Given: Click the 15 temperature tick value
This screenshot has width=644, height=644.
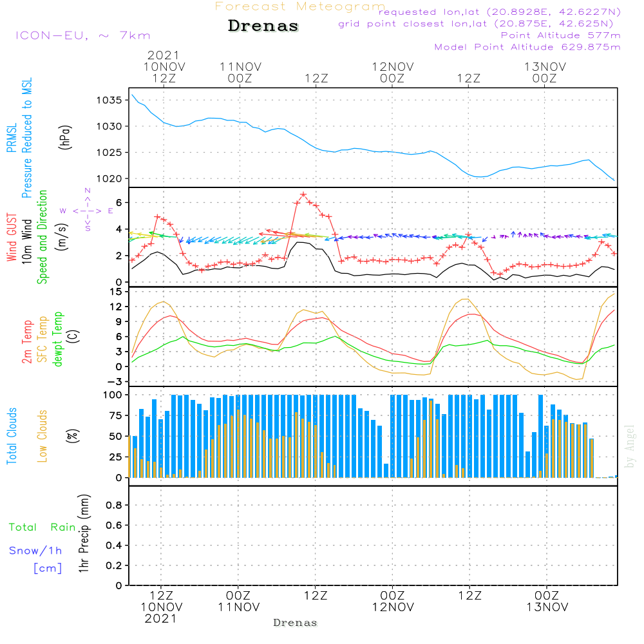Looking at the screenshot, I should coord(116,292).
